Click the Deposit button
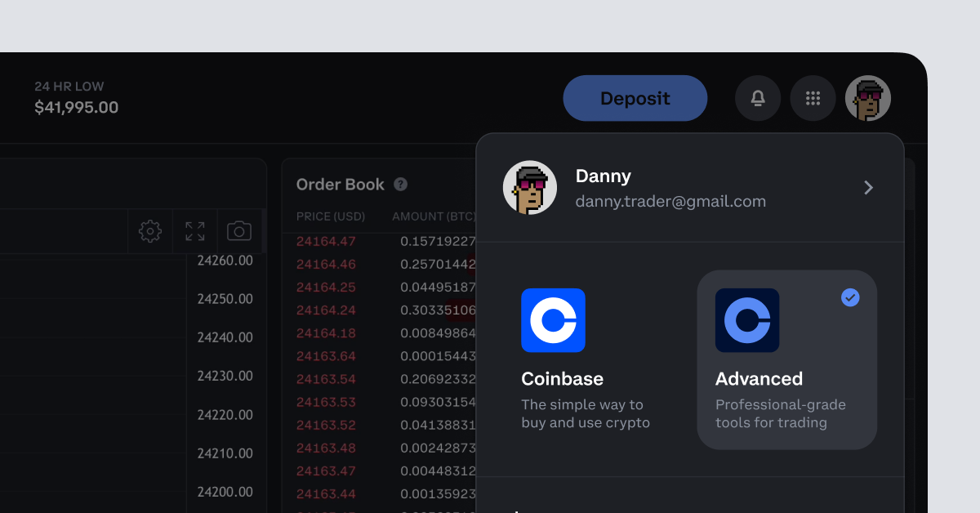Image resolution: width=980 pixels, height=513 pixels. [x=635, y=98]
